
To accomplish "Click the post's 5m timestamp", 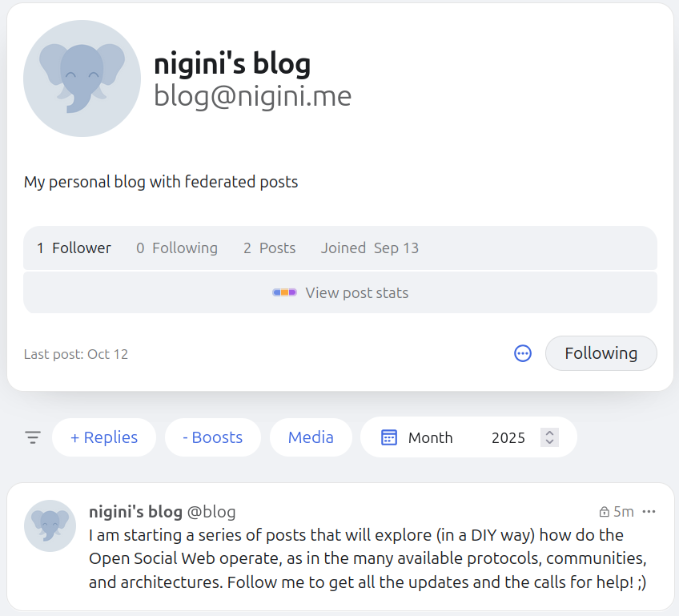I will tap(624, 512).
